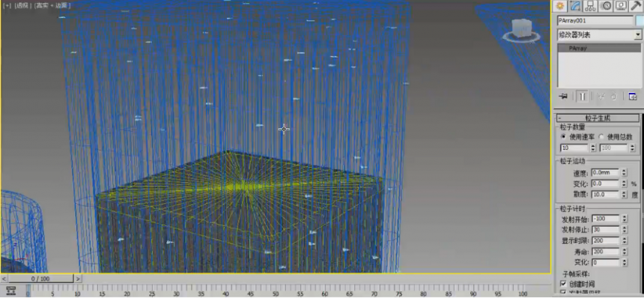Open the 修改器列表 dropdown
Screen dimensions: 644x298
(638, 35)
